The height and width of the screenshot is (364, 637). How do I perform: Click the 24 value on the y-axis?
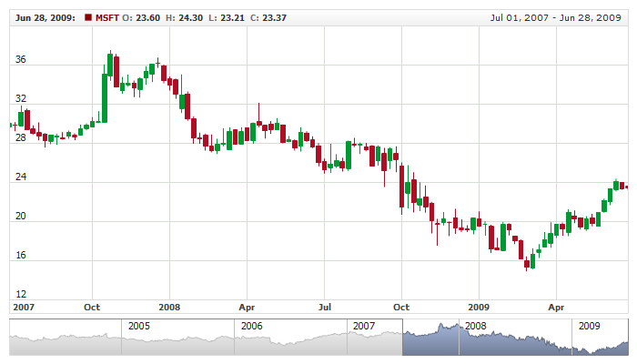[x=20, y=177]
